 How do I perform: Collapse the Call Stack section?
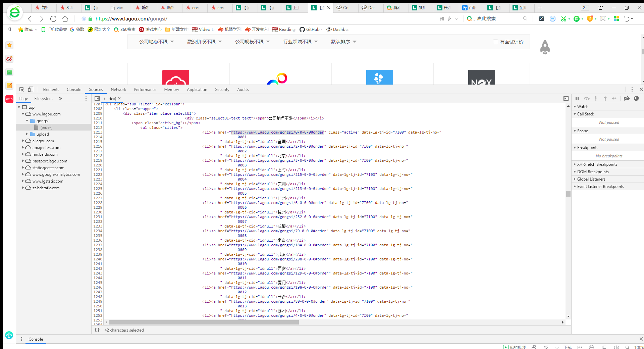click(x=575, y=114)
